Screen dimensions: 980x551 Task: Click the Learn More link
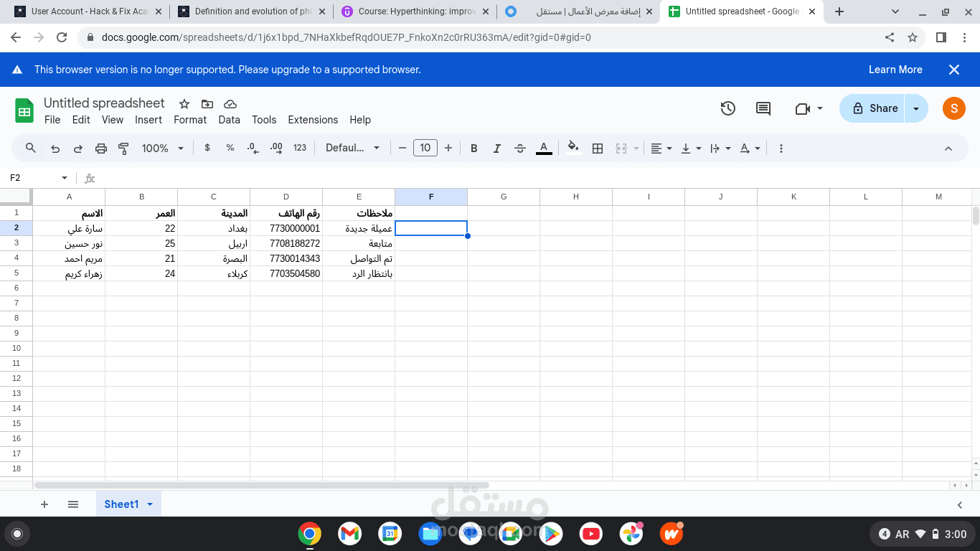click(895, 70)
